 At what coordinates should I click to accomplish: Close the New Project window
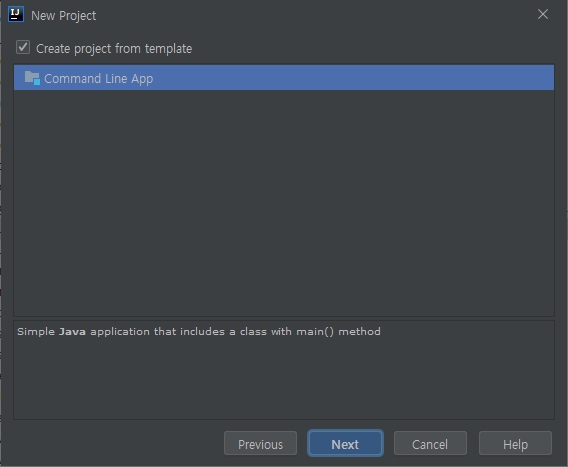(x=543, y=14)
